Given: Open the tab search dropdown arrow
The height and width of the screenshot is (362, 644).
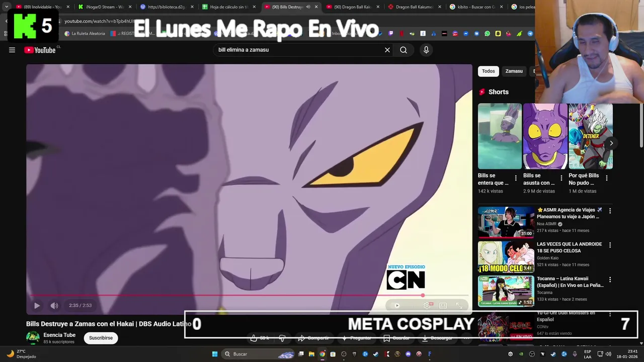Looking at the screenshot, I should tap(6, 7).
